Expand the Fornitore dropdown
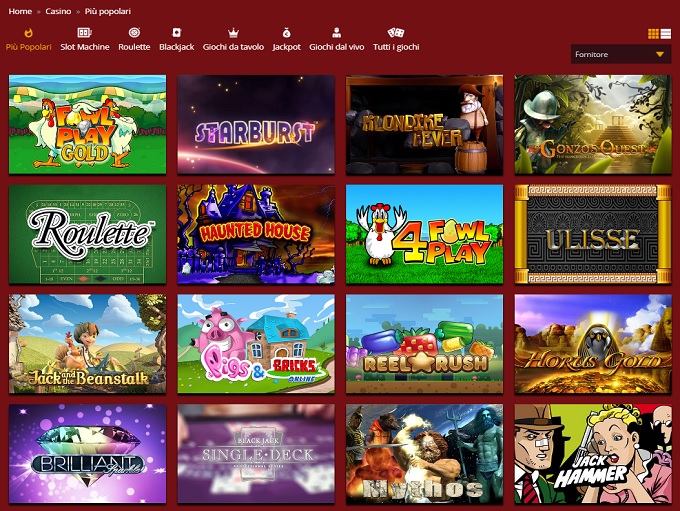680x511 pixels. (x=621, y=54)
